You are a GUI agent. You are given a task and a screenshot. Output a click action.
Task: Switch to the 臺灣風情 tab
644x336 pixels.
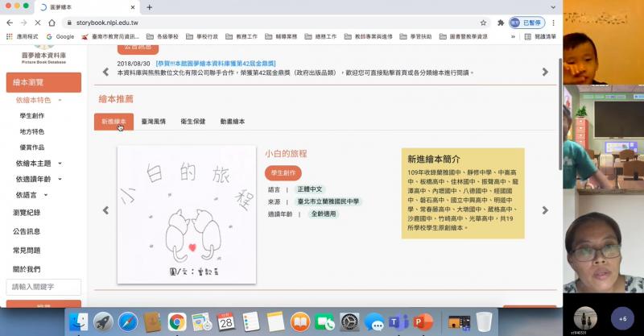point(153,122)
